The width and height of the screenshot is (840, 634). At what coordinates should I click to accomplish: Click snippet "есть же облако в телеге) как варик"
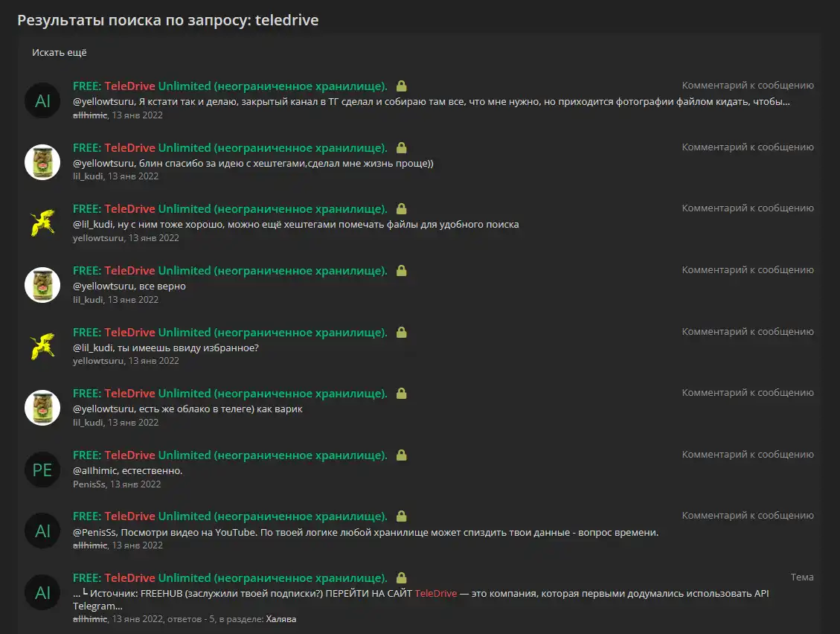187,409
